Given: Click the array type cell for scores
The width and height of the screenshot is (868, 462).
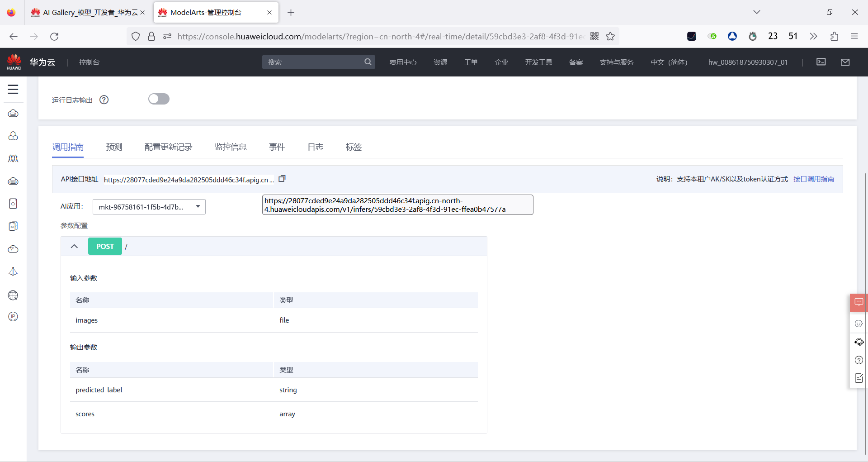Looking at the screenshot, I should click(x=287, y=414).
